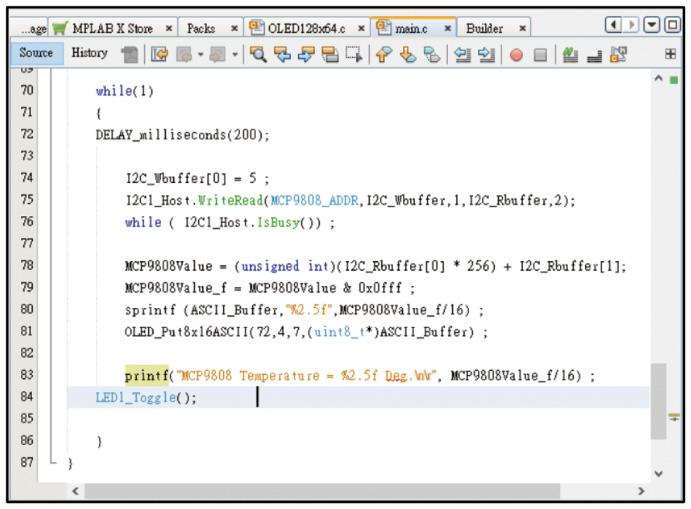This screenshot has height=509, width=691.
Task: Select the Source view button
Action: (x=36, y=53)
